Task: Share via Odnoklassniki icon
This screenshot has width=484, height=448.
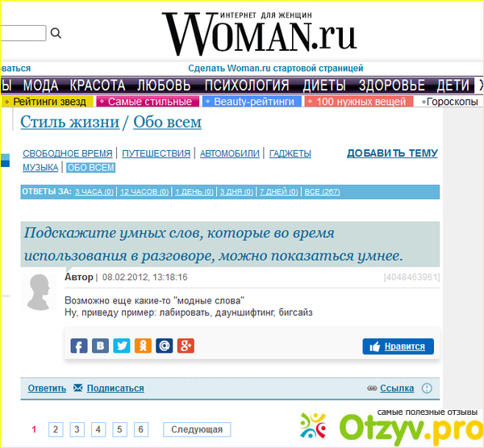Action: (x=143, y=346)
